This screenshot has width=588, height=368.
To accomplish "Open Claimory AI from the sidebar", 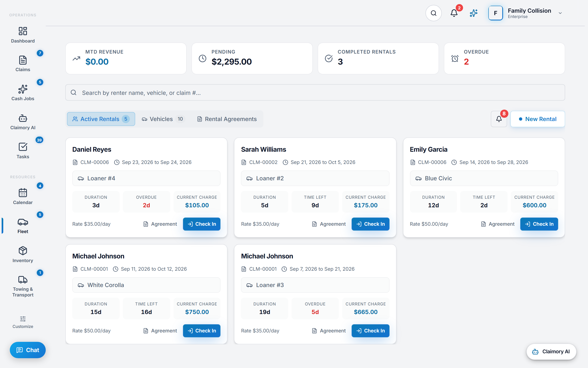I will click(23, 122).
